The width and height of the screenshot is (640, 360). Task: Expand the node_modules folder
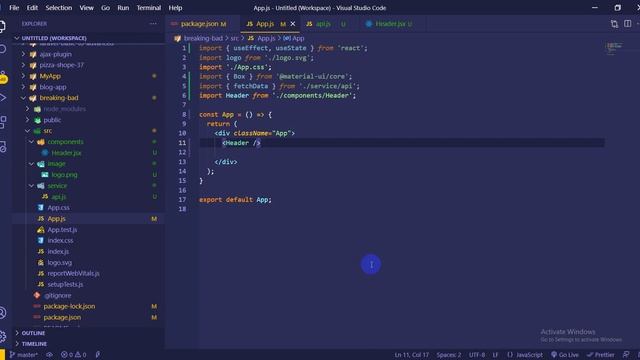(x=64, y=109)
